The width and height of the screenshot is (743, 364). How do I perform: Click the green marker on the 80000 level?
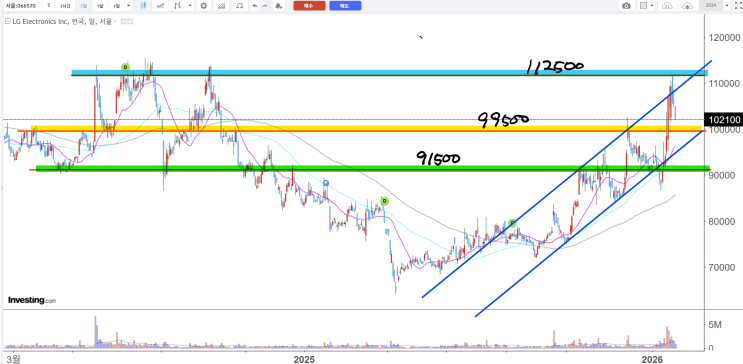(x=512, y=222)
